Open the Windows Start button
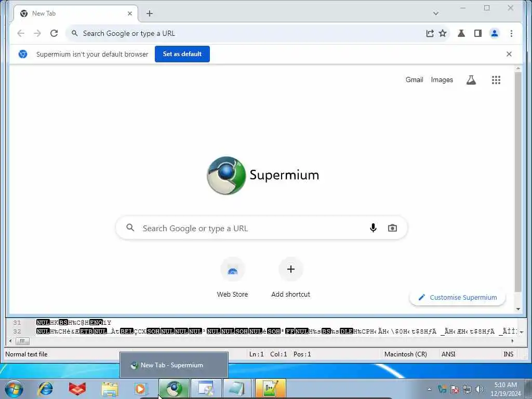532x399 pixels. (14, 389)
